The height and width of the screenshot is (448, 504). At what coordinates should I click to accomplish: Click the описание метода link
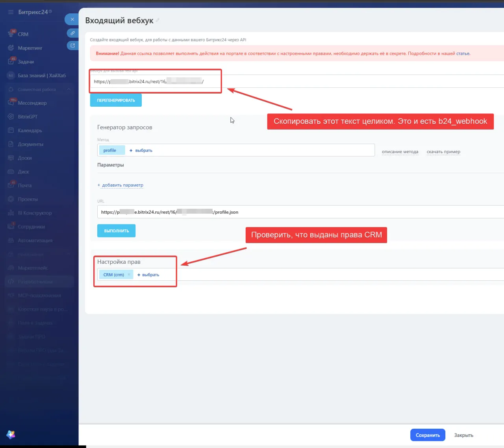coord(400,152)
